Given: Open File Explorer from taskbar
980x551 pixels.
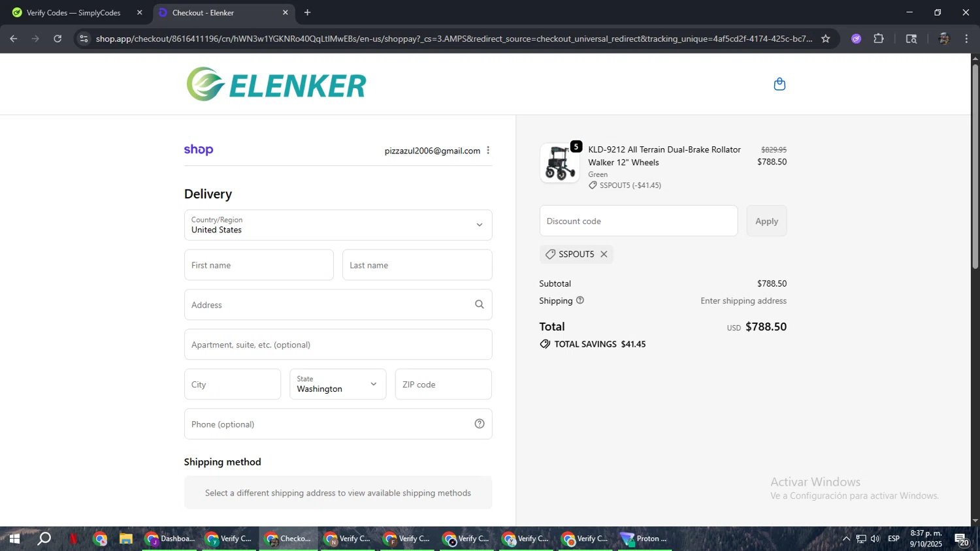Looking at the screenshot, I should (x=126, y=539).
